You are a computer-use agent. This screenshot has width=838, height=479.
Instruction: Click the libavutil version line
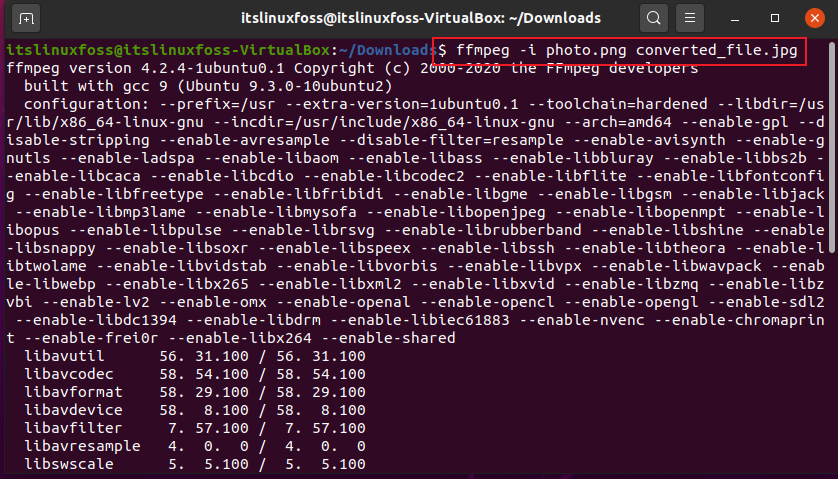[x=195, y=356]
